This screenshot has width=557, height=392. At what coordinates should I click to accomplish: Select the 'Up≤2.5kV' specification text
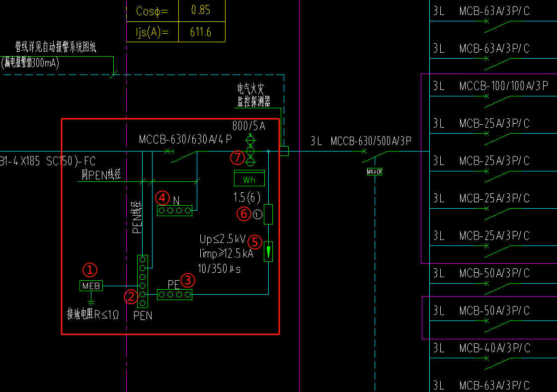point(223,239)
